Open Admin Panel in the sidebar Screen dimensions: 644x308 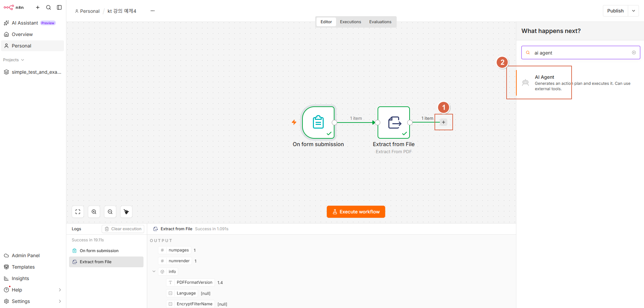click(x=32, y=255)
